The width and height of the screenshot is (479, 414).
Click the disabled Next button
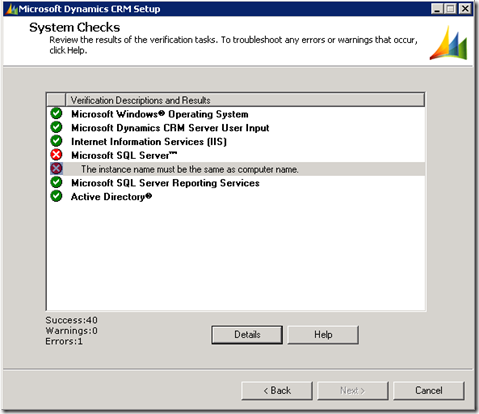pyautogui.click(x=353, y=391)
